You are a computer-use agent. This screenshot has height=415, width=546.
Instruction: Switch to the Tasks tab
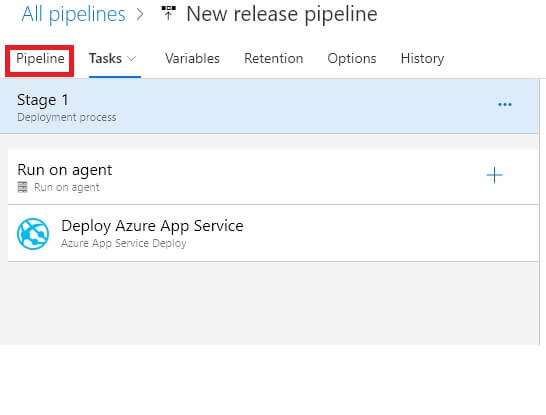[x=105, y=58]
